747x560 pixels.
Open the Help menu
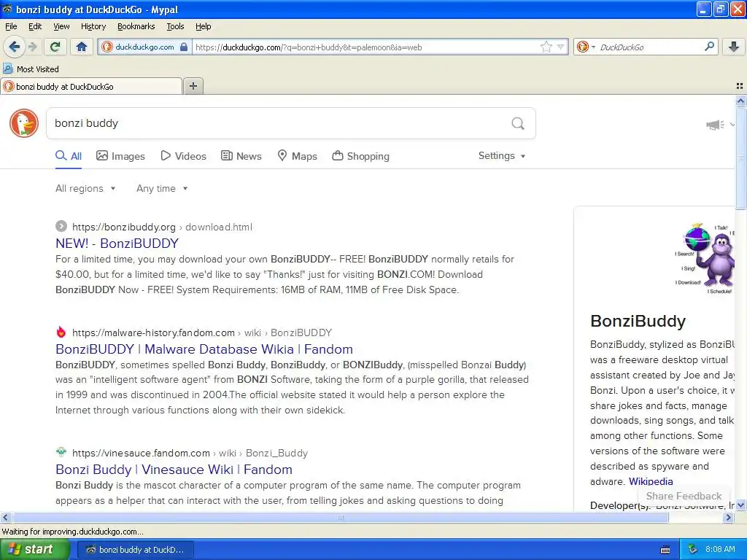tap(204, 26)
